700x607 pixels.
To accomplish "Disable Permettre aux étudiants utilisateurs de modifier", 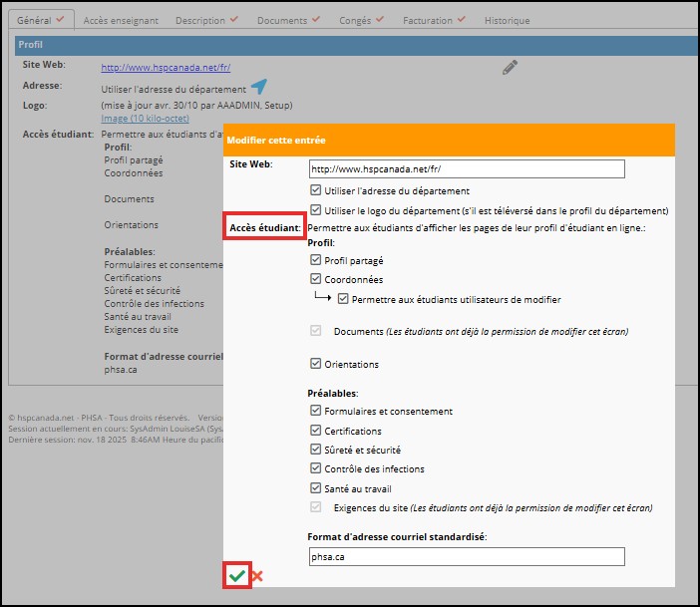I will pos(344,299).
